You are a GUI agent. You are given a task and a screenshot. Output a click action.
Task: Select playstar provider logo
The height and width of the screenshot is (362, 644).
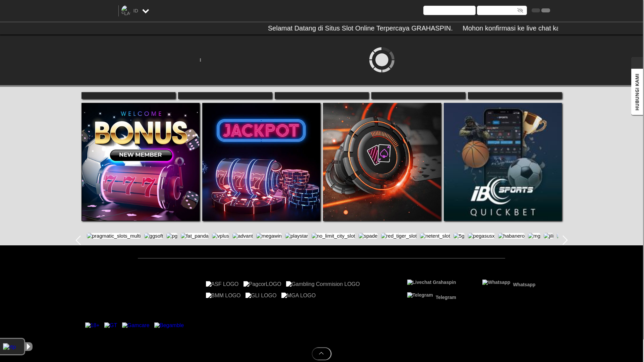(297, 236)
